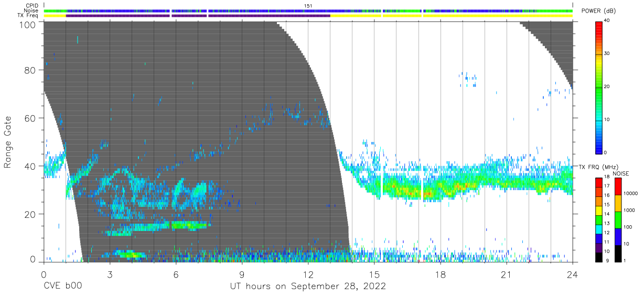Screen dimensions: 644x297
Task: Click power scale label '40'
Action: point(607,21)
